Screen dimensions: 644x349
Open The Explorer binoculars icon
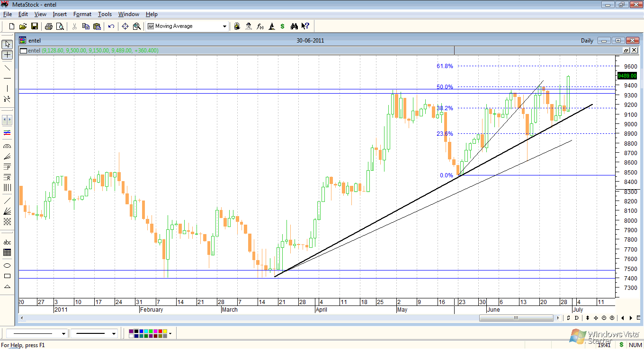coord(294,26)
